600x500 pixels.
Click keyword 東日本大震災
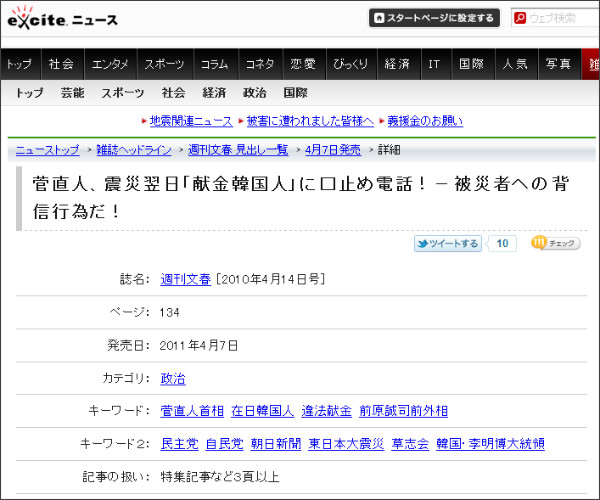pyautogui.click(x=346, y=444)
